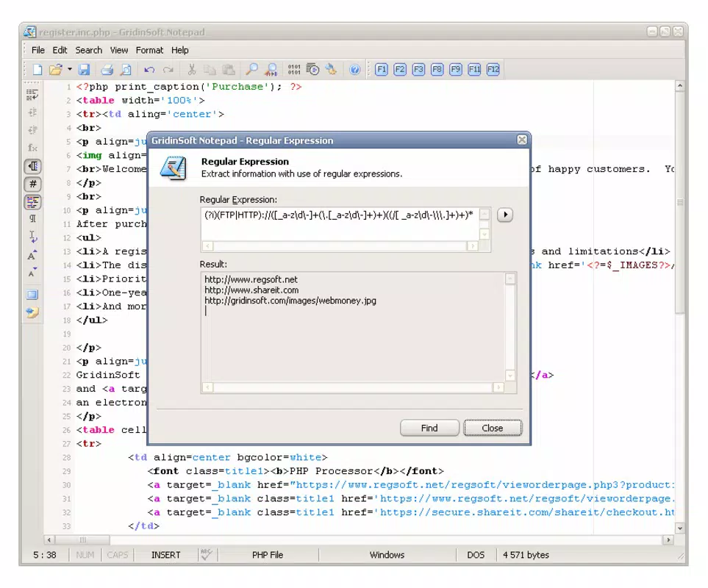
Task: Click the F3 macro button
Action: click(x=418, y=70)
